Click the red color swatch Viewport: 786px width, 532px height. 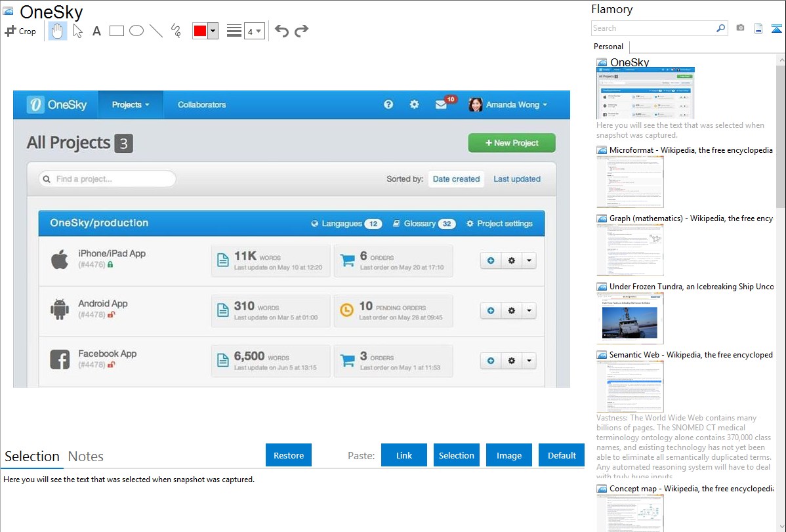pos(200,31)
